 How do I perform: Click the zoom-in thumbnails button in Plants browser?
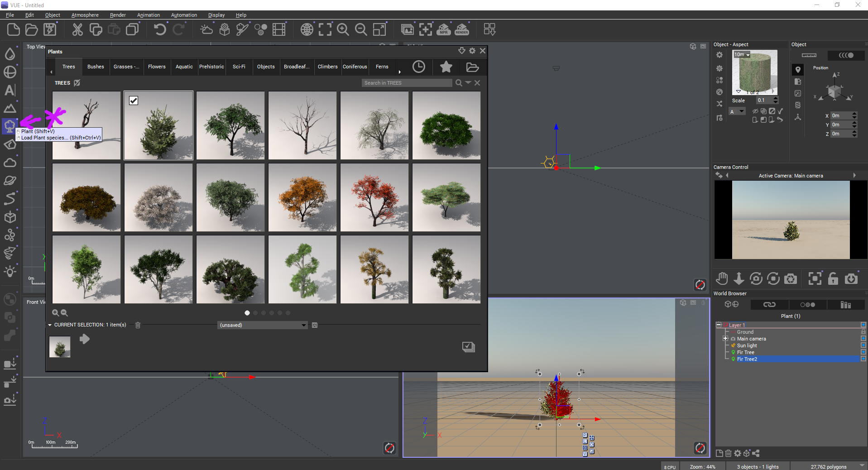click(x=55, y=313)
